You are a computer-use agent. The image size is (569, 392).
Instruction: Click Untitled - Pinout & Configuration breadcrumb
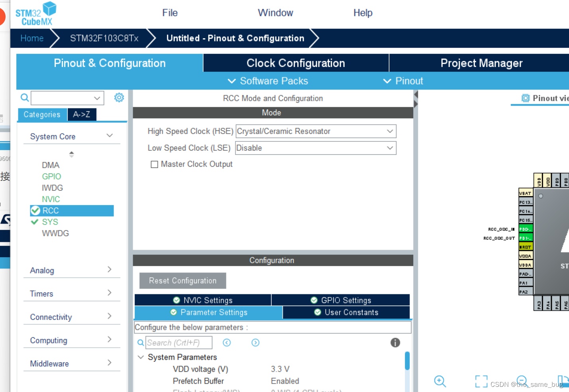(235, 38)
